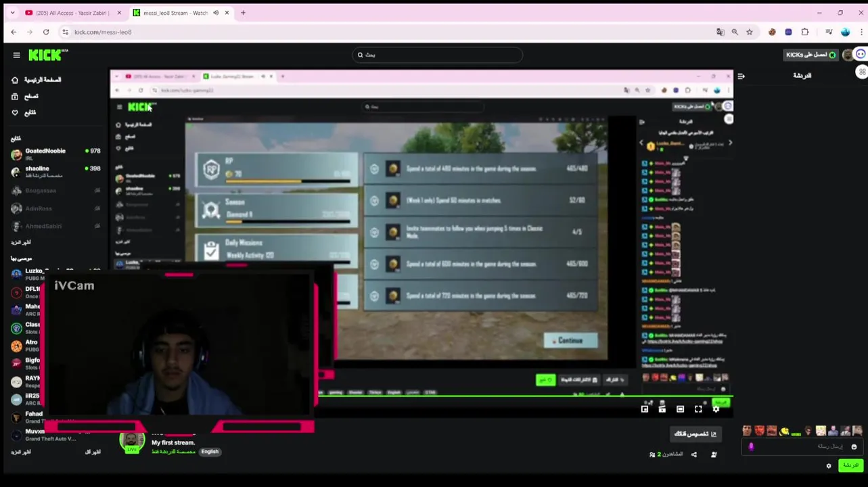Click the clip creation icon in player
868x487 pixels.
(x=662, y=409)
